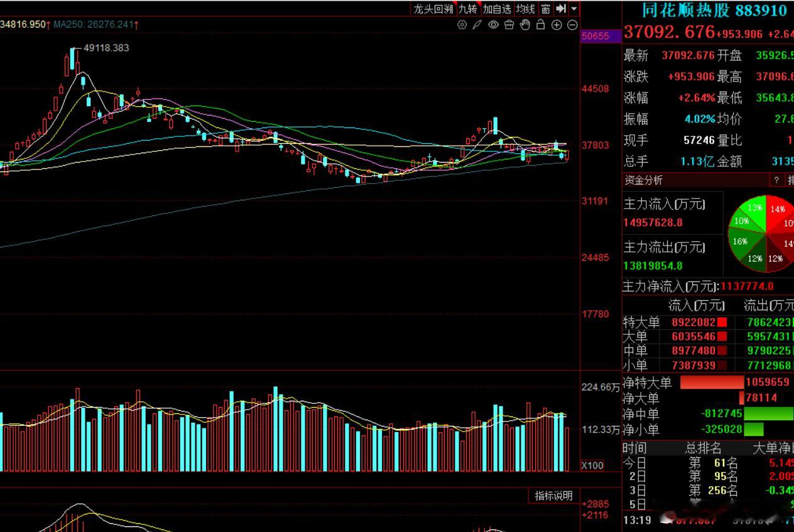Click the 现手 57246 value
Image resolution: width=794 pixels, height=532 pixels.
click(700, 140)
